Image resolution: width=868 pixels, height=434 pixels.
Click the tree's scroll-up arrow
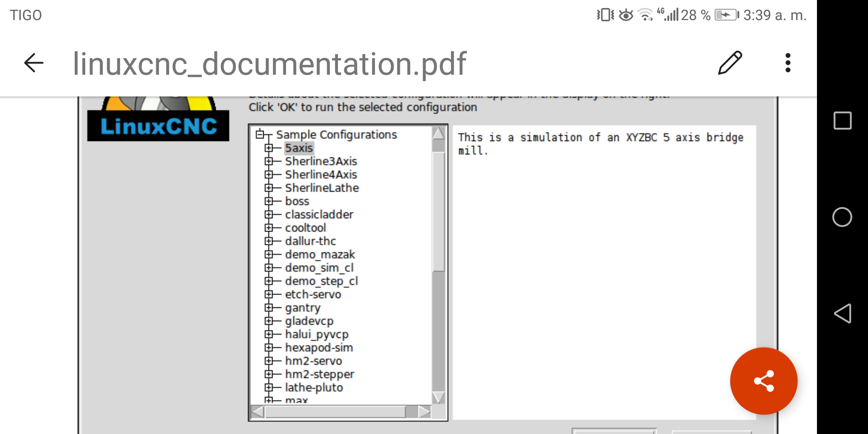click(x=438, y=133)
